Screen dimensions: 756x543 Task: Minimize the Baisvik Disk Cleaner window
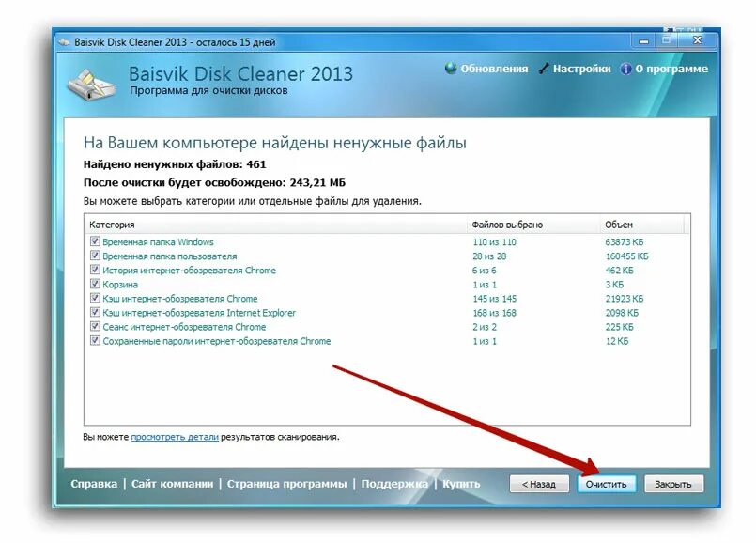tap(643, 41)
